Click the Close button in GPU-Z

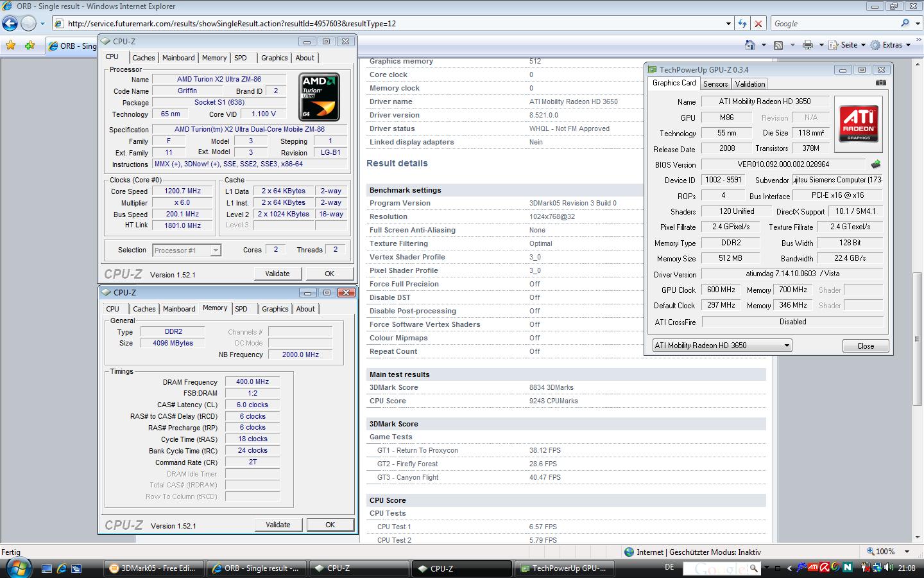click(866, 346)
